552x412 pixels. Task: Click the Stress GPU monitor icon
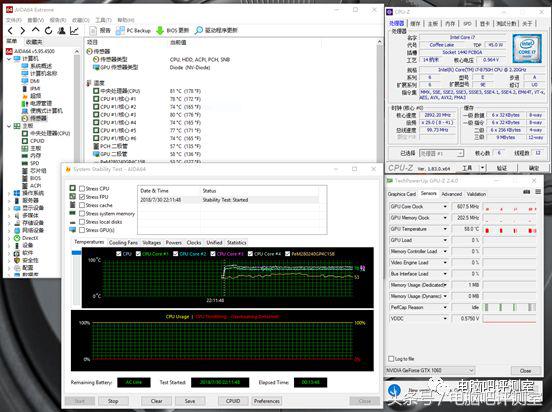73,230
